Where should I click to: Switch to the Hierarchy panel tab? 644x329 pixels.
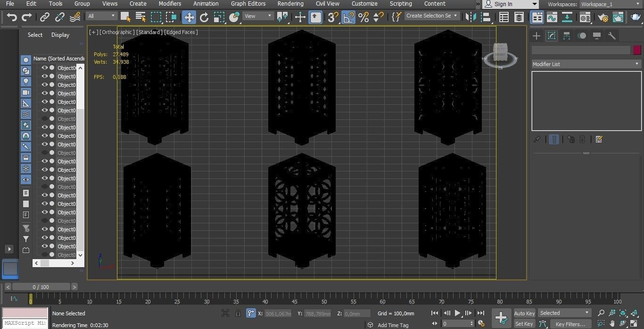(567, 36)
